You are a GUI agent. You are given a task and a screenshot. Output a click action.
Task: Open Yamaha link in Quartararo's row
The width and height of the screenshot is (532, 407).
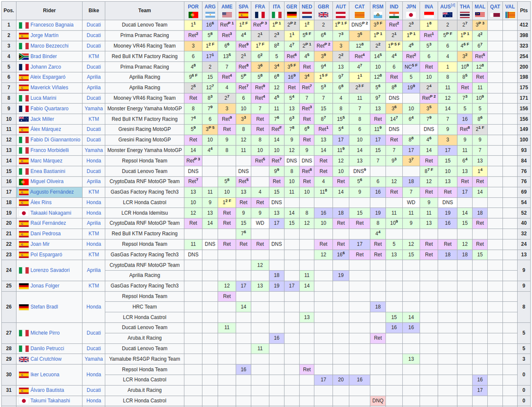[94, 109]
